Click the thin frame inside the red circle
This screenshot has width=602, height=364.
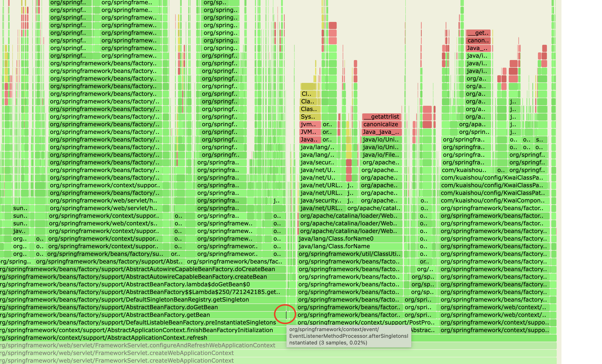(286, 315)
